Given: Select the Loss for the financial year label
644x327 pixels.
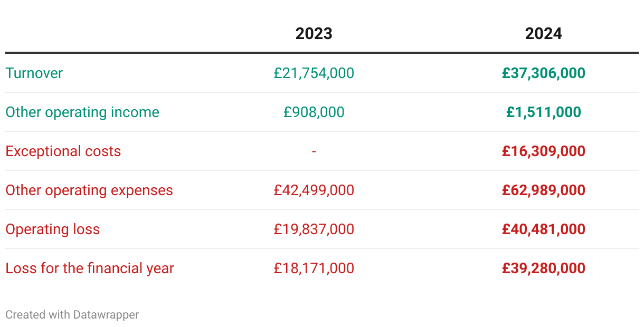Looking at the screenshot, I should (x=89, y=268).
